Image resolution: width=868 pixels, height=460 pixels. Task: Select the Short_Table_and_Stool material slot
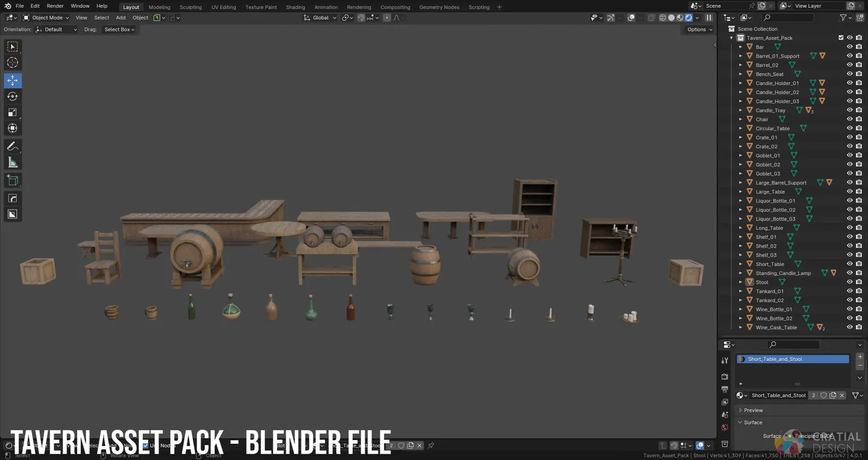click(x=793, y=359)
